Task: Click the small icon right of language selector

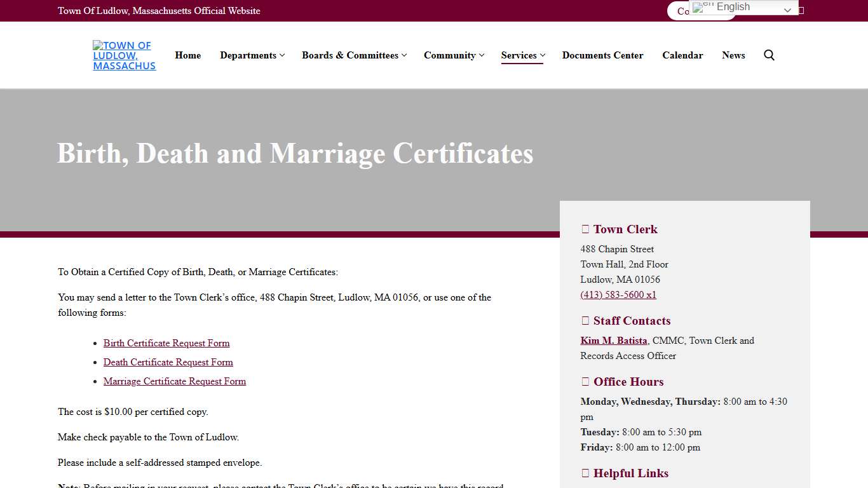Action: pyautogui.click(x=800, y=10)
